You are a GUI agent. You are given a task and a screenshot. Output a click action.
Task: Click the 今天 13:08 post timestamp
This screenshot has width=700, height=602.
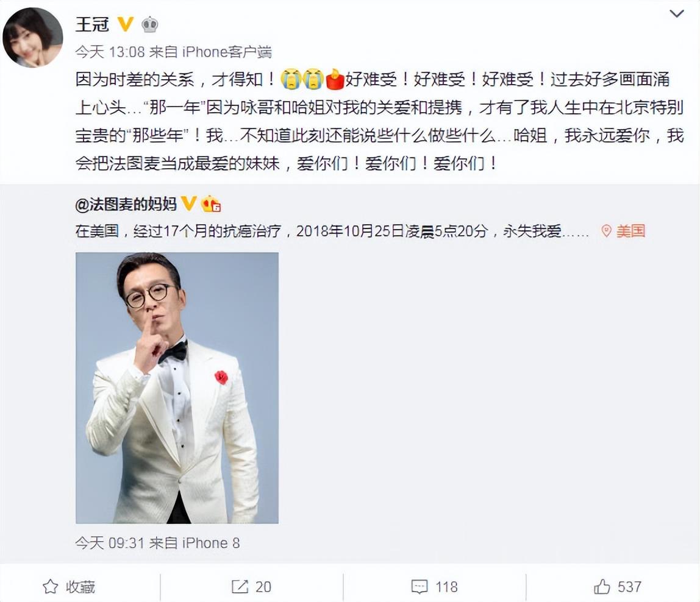pos(110,52)
